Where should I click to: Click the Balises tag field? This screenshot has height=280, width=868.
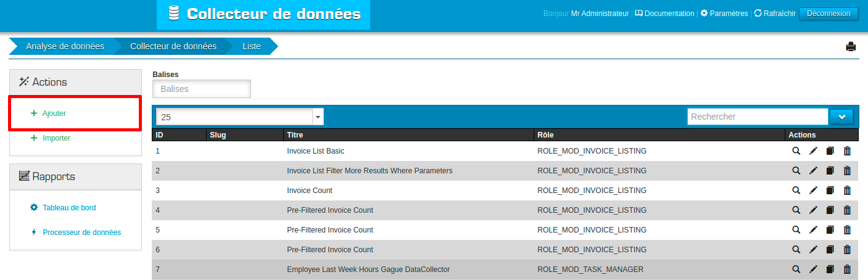tap(202, 89)
